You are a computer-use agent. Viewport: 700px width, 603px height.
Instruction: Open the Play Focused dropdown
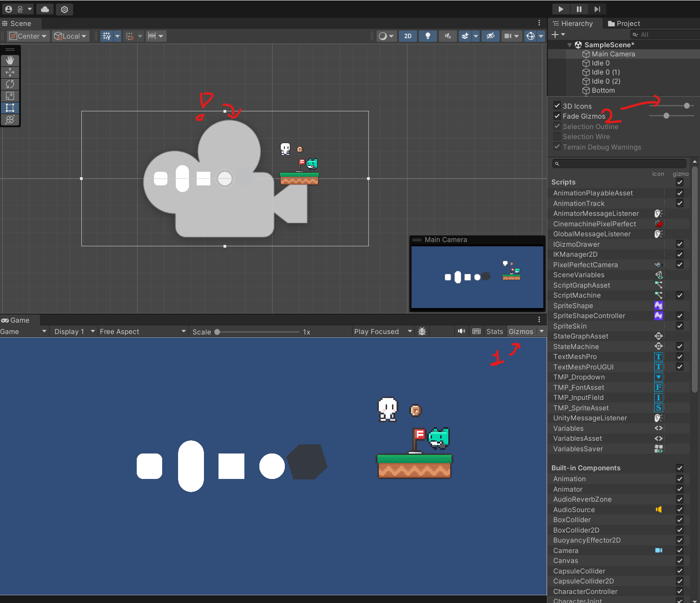[x=382, y=331]
